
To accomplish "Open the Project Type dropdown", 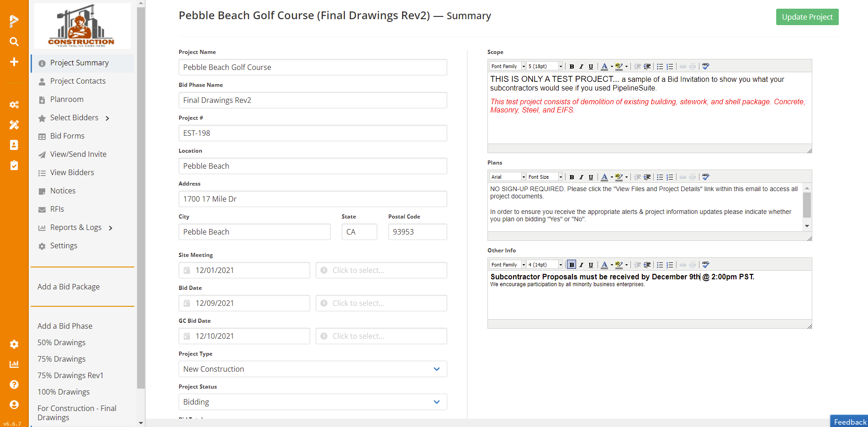I will [312, 369].
